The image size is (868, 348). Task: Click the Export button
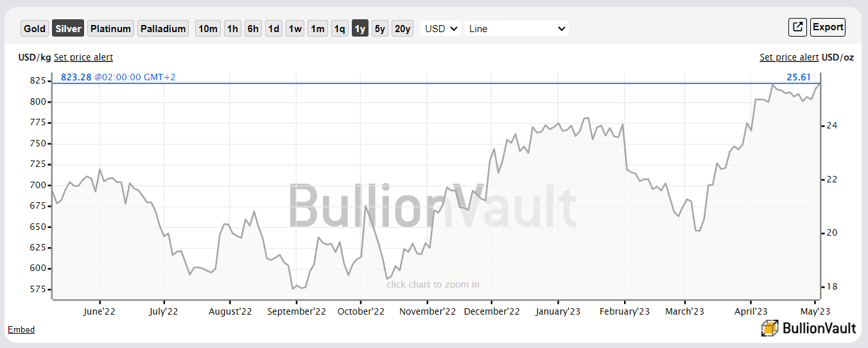(x=828, y=27)
